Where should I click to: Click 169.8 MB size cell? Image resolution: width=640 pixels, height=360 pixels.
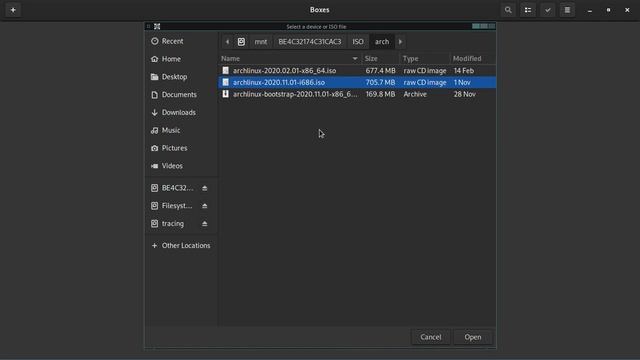(380, 94)
